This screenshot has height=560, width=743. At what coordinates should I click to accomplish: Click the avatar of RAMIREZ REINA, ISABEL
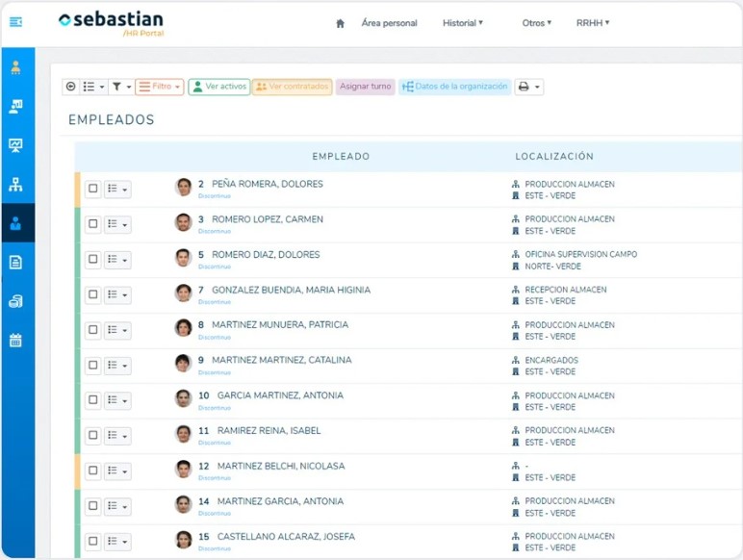click(x=184, y=434)
